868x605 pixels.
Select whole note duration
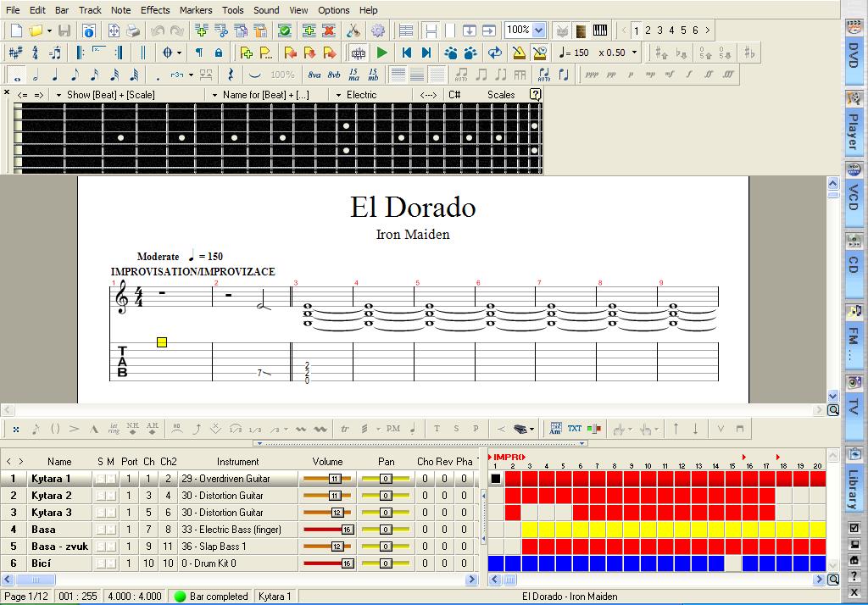click(17, 75)
